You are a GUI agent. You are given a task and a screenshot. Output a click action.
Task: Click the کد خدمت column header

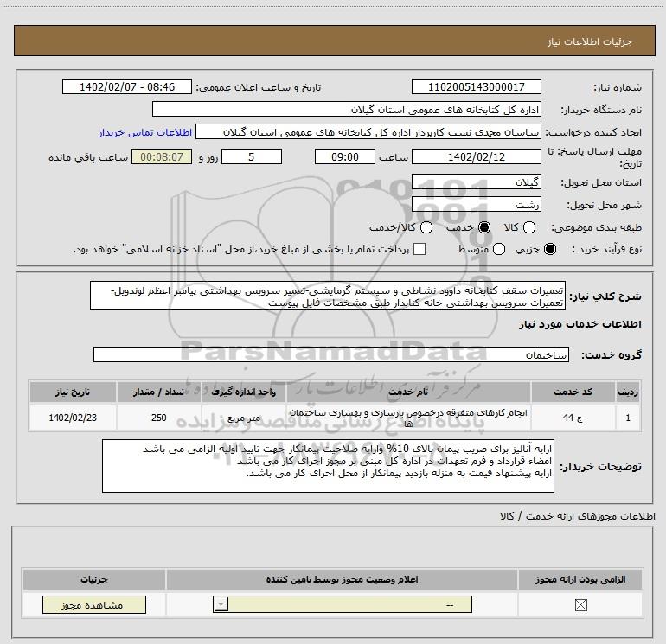click(573, 392)
